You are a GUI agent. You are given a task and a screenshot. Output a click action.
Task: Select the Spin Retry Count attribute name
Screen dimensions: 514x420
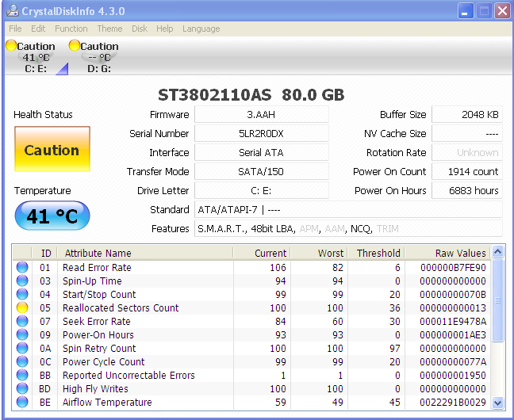[99, 348]
